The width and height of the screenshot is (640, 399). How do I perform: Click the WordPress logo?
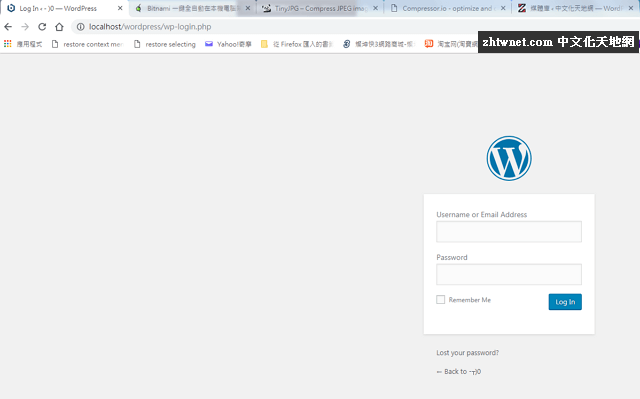tap(509, 158)
